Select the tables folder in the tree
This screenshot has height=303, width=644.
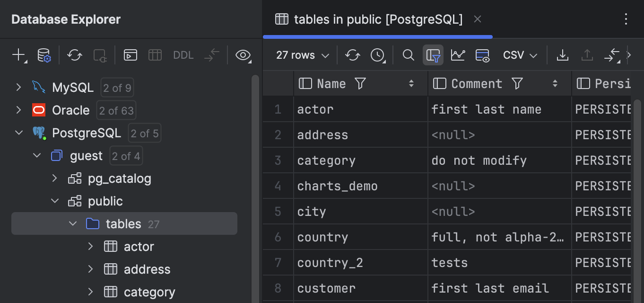[124, 223]
